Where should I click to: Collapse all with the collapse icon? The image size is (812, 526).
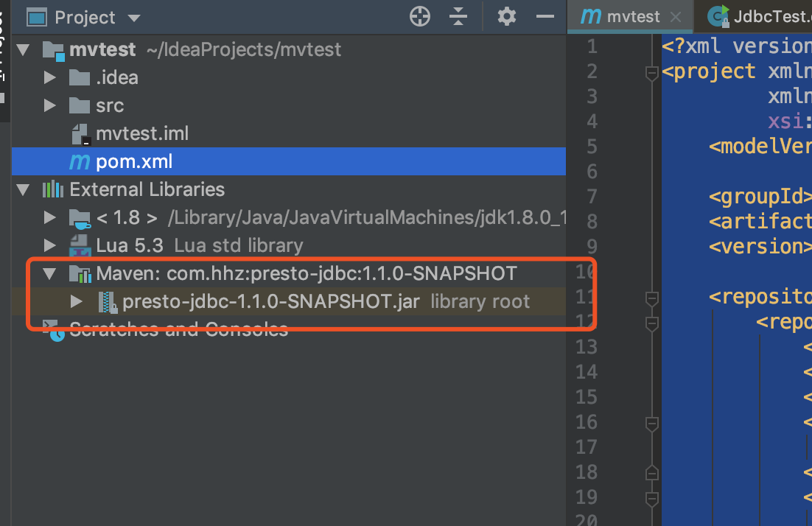pyautogui.click(x=458, y=16)
